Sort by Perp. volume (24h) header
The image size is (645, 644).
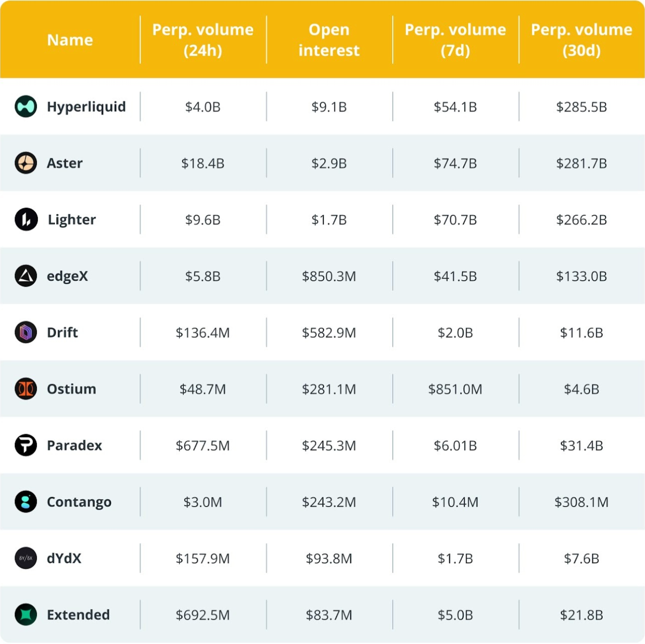tap(203, 40)
